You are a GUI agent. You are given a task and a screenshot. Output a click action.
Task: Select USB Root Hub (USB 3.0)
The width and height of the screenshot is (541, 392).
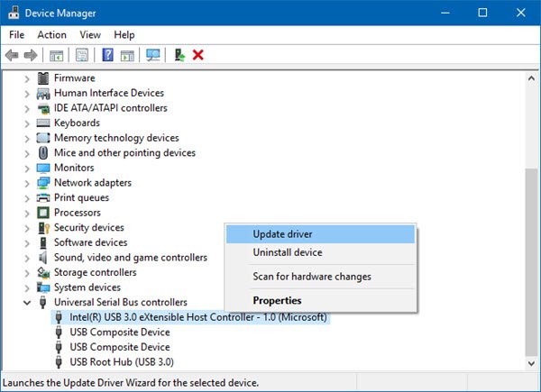pyautogui.click(x=122, y=362)
